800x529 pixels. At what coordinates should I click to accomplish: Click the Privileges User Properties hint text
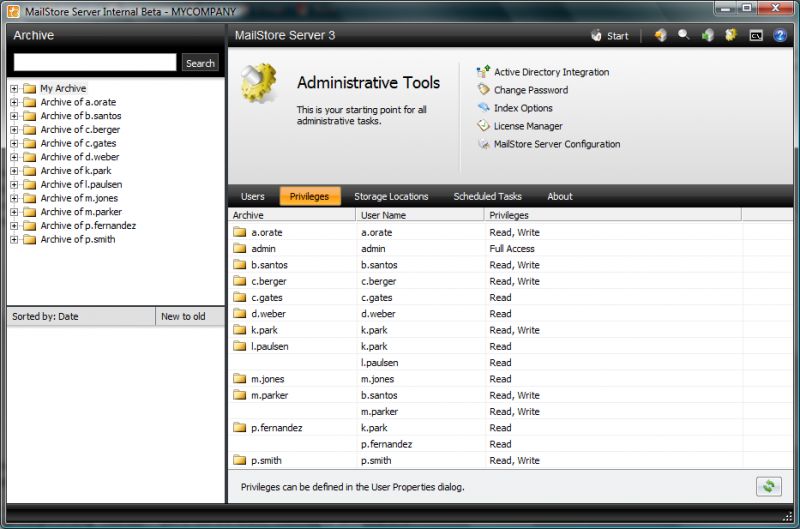point(353,487)
